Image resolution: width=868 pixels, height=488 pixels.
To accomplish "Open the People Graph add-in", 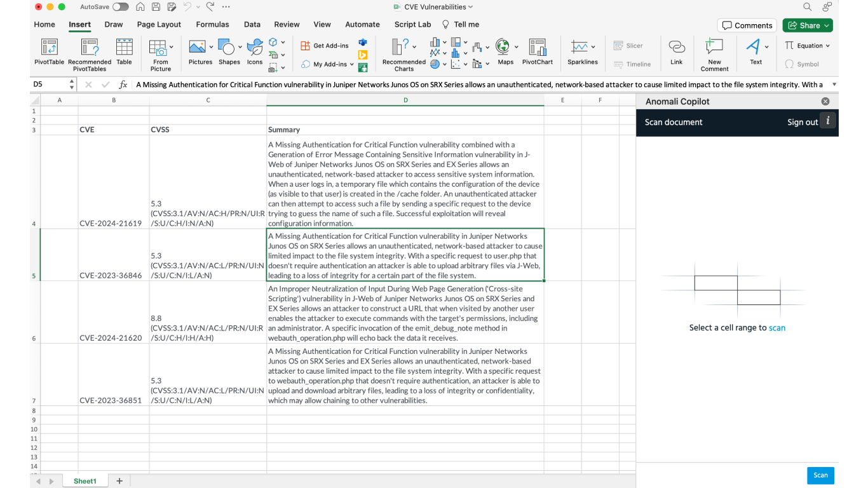I will click(x=363, y=67).
